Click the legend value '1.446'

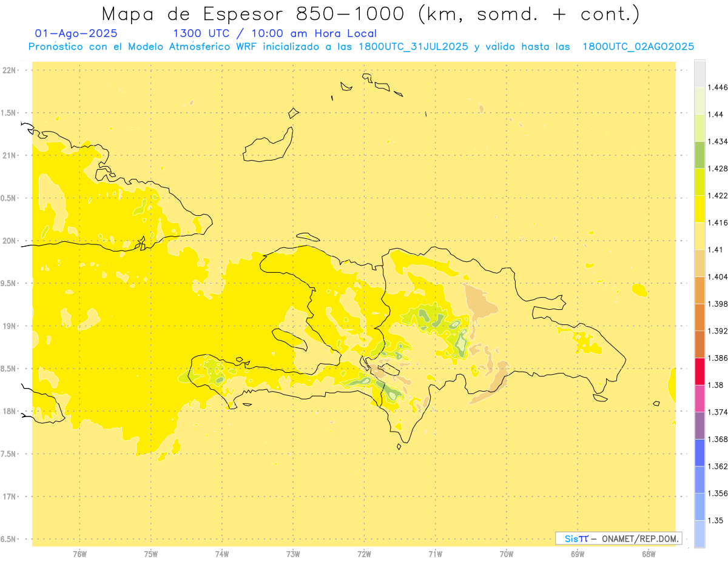pyautogui.click(x=718, y=87)
